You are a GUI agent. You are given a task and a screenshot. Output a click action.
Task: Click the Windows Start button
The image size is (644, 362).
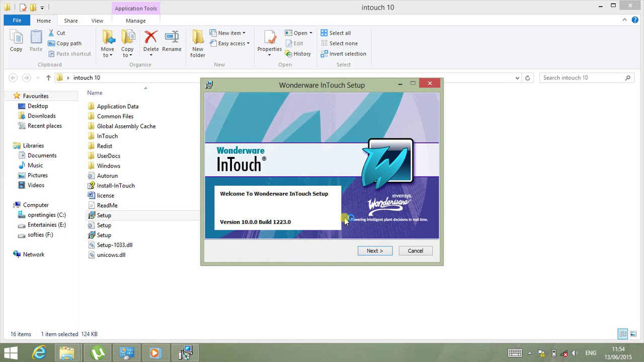click(x=11, y=352)
